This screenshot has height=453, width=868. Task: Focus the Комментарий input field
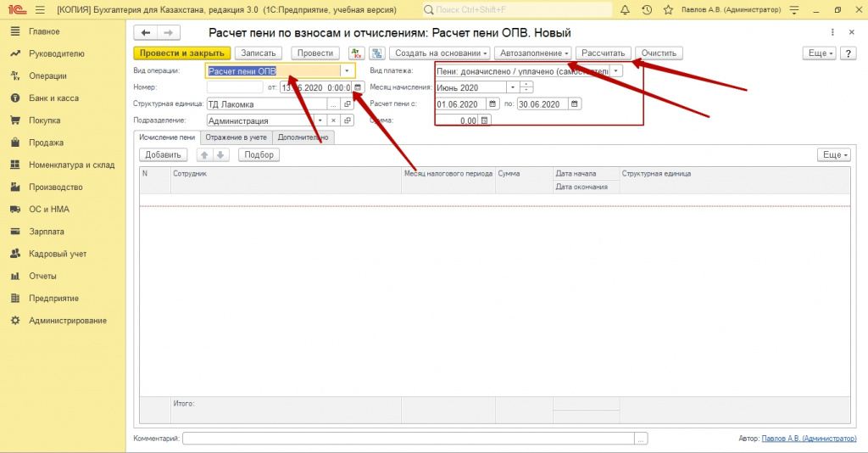pos(409,439)
